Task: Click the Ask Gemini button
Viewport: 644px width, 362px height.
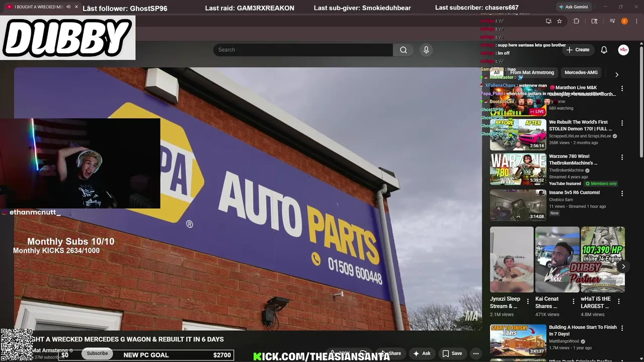Action: pyautogui.click(x=574, y=7)
